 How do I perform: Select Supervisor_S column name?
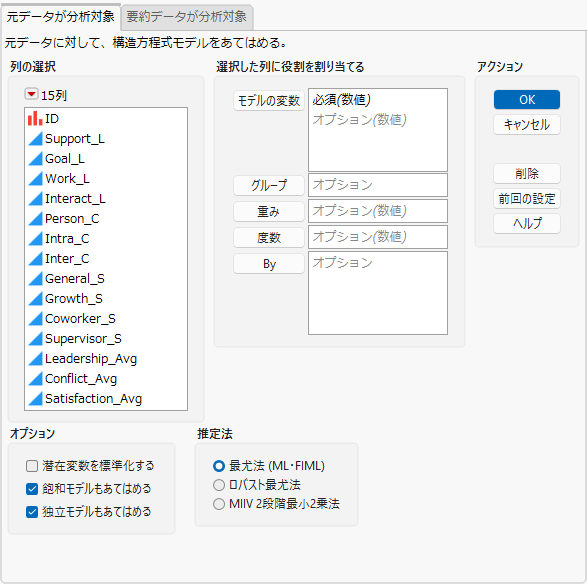click(83, 339)
